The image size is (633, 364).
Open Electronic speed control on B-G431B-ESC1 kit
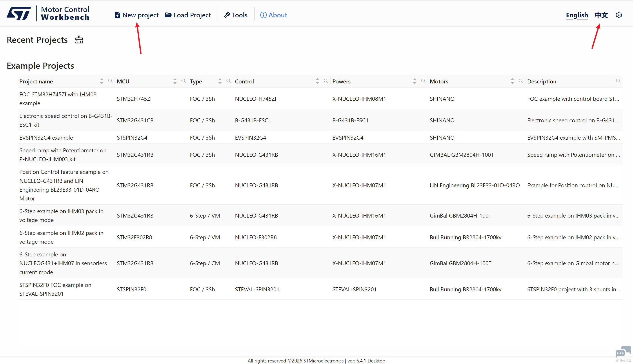pos(66,120)
